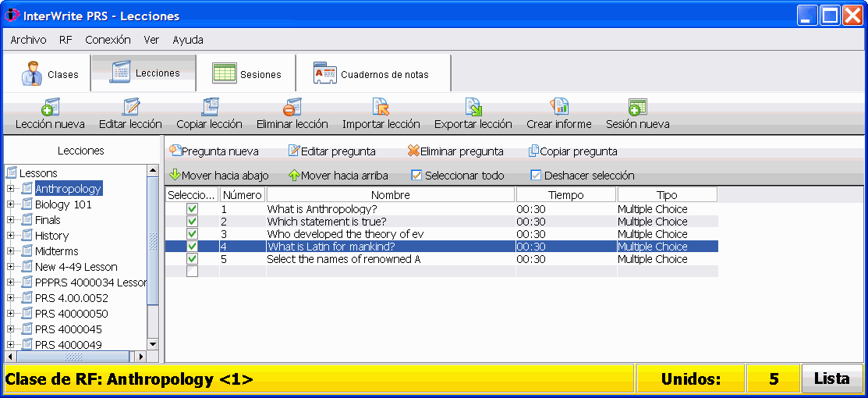This screenshot has height=398, width=868.
Task: Sort by the Nombre column header
Action: (391, 194)
